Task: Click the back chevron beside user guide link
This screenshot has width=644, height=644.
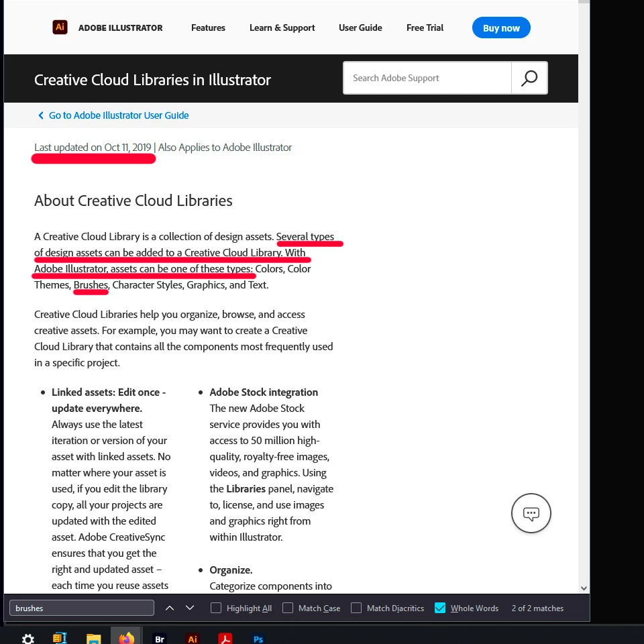Action: coord(41,115)
